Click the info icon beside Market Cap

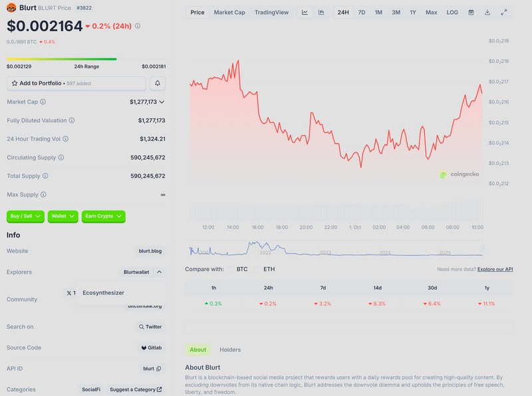tap(43, 102)
